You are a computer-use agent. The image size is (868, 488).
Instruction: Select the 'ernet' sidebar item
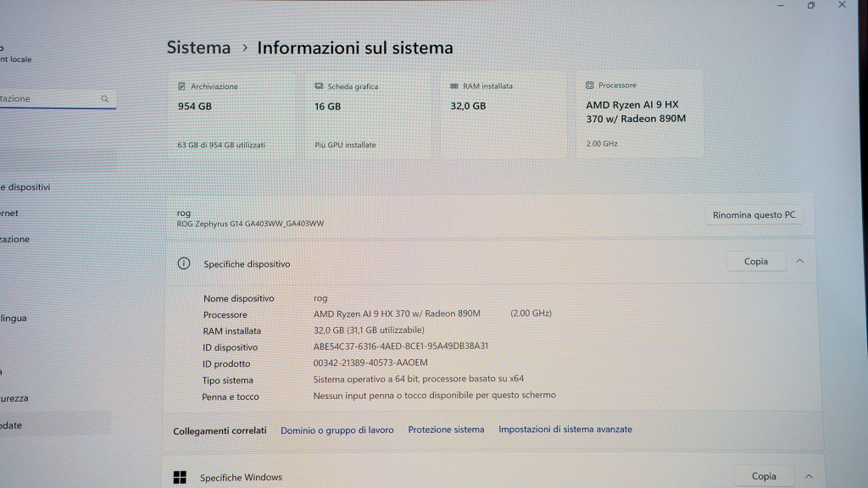pos(9,213)
